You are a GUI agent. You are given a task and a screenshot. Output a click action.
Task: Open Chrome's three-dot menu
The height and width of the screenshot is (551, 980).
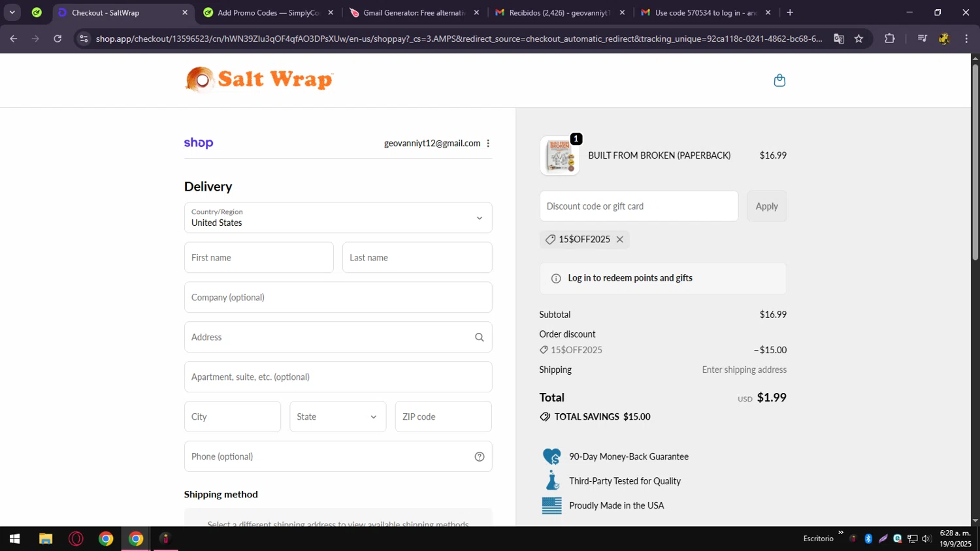point(966,39)
